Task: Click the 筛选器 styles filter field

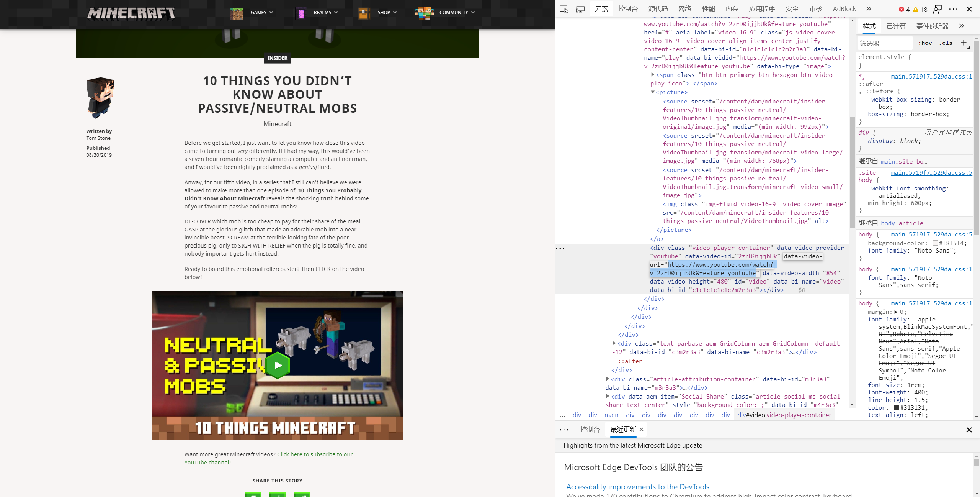Action: [884, 43]
